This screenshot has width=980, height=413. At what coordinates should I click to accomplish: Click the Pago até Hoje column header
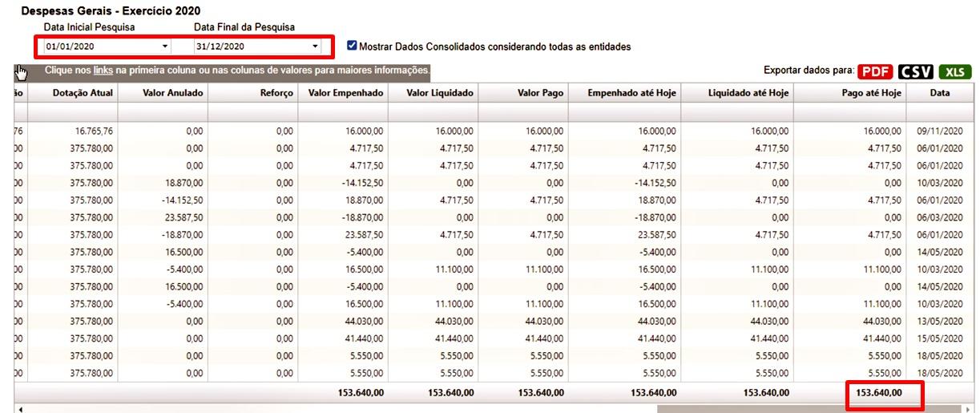871,93
